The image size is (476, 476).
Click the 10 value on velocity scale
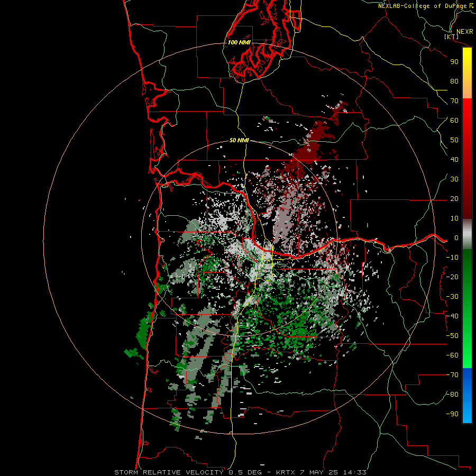point(454,218)
